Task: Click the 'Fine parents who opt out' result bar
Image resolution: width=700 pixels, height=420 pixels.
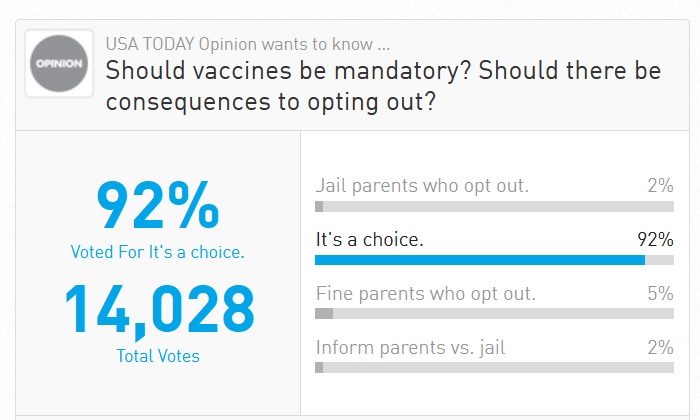Action: tap(494, 314)
